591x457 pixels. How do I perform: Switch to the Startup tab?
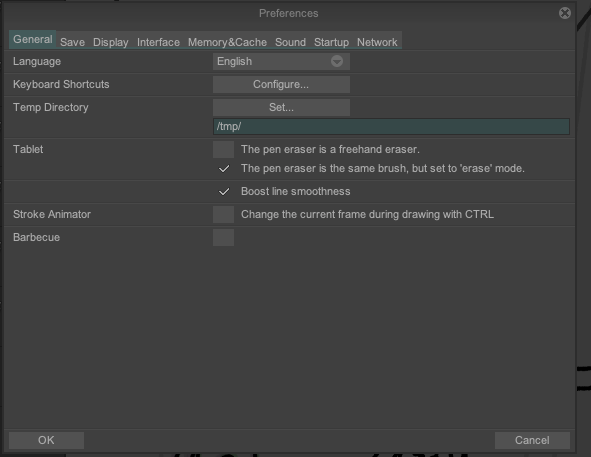(331, 42)
